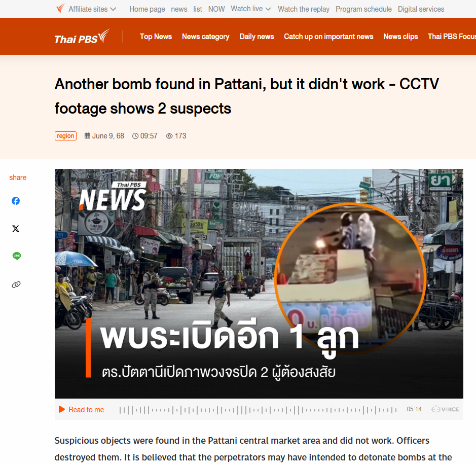
Task: Play the Read to me audio
Action: pyautogui.click(x=81, y=410)
